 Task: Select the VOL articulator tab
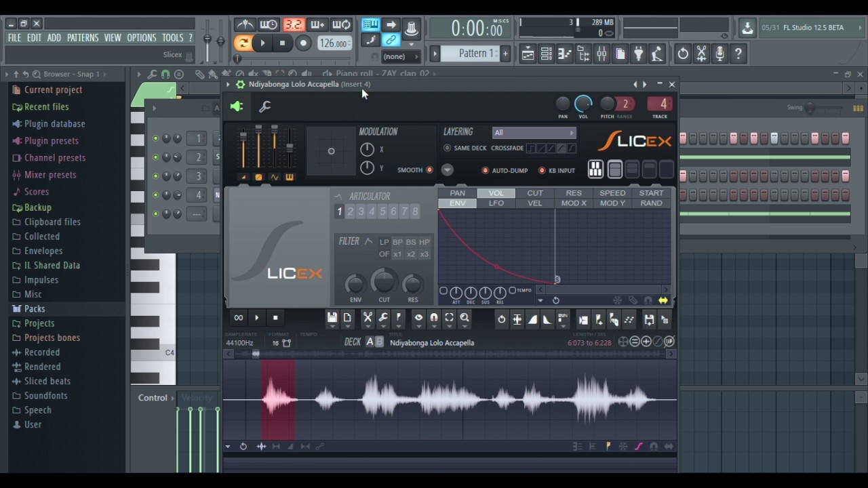(x=496, y=193)
